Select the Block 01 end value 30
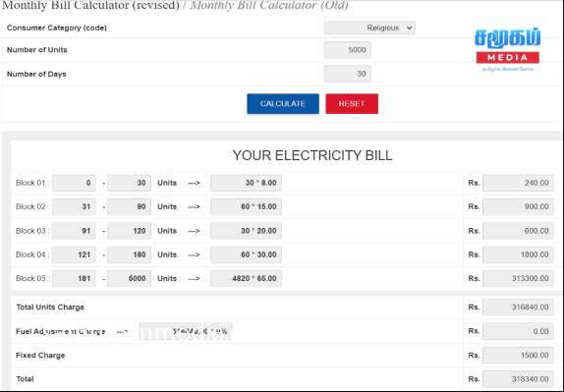Viewport: 564px width, 392px height. [x=129, y=183]
